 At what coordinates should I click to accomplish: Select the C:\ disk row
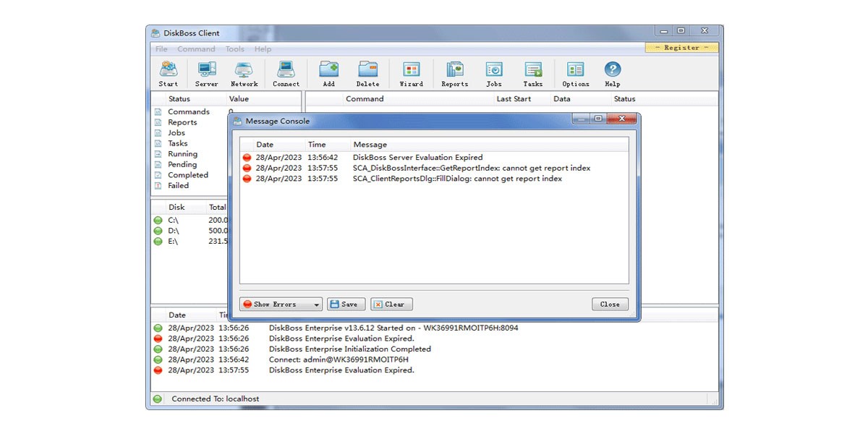click(x=190, y=220)
